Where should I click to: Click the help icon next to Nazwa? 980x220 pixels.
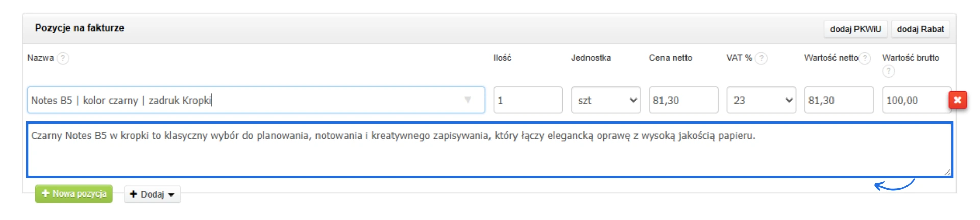pyautogui.click(x=63, y=58)
